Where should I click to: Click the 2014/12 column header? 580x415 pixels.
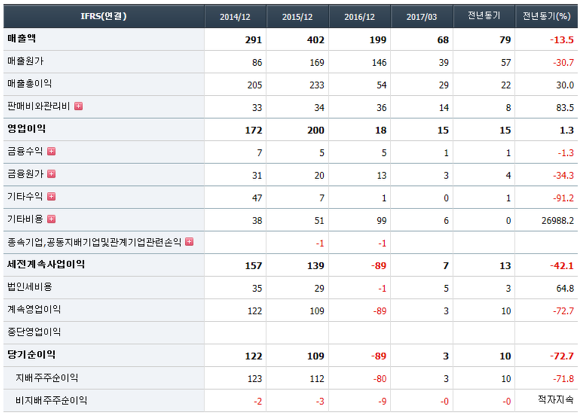[235, 17]
